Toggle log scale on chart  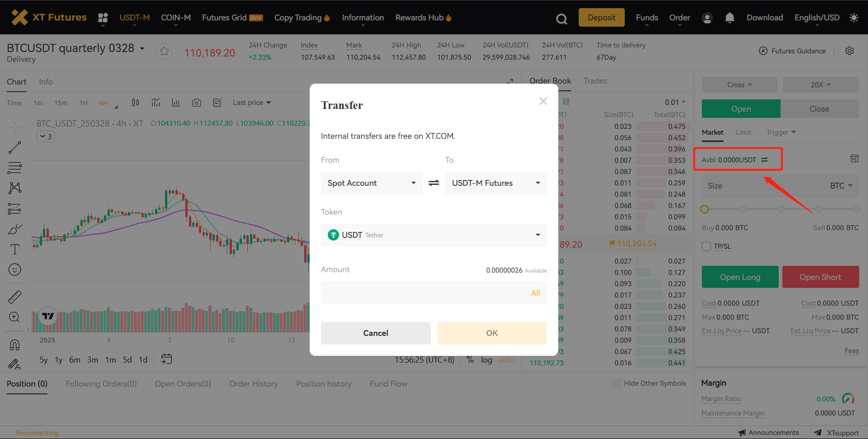coord(486,360)
